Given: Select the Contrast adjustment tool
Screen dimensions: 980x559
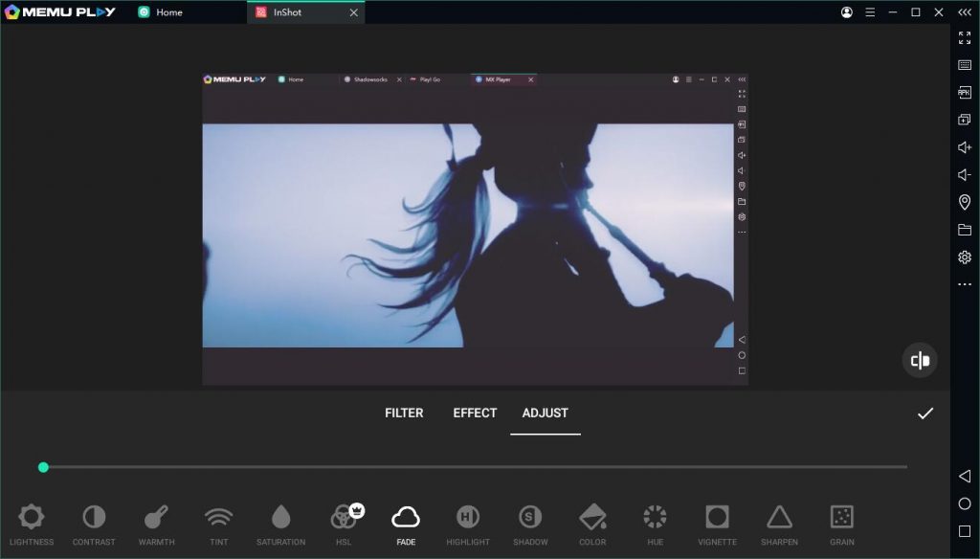Looking at the screenshot, I should [x=93, y=522].
